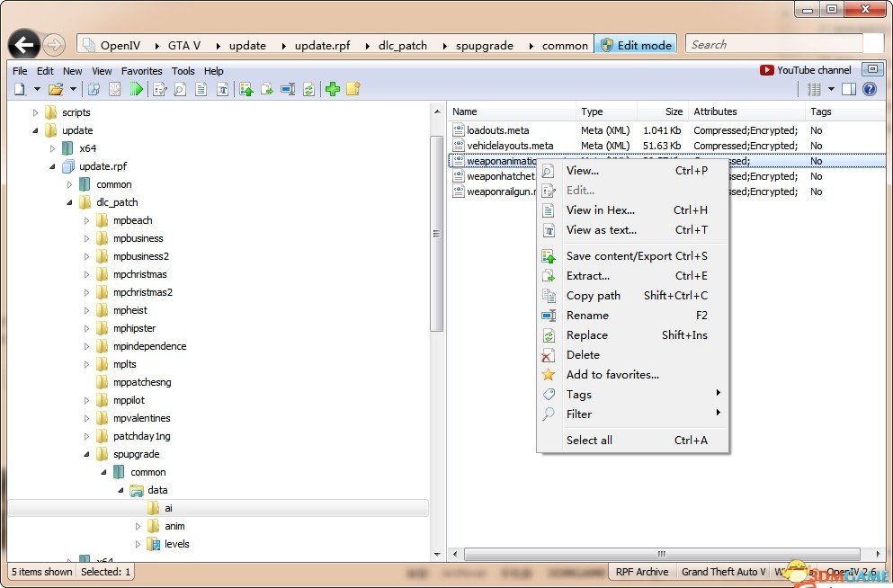The height and width of the screenshot is (588, 893).
Task: Sort the file list by Name column
Action: tap(511, 111)
